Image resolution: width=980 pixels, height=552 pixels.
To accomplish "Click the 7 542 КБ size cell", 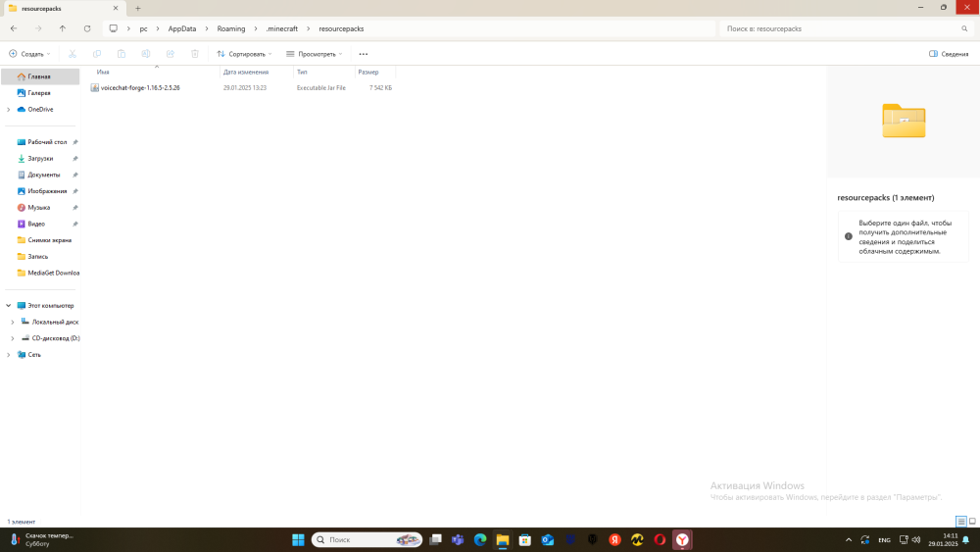I will (x=380, y=88).
